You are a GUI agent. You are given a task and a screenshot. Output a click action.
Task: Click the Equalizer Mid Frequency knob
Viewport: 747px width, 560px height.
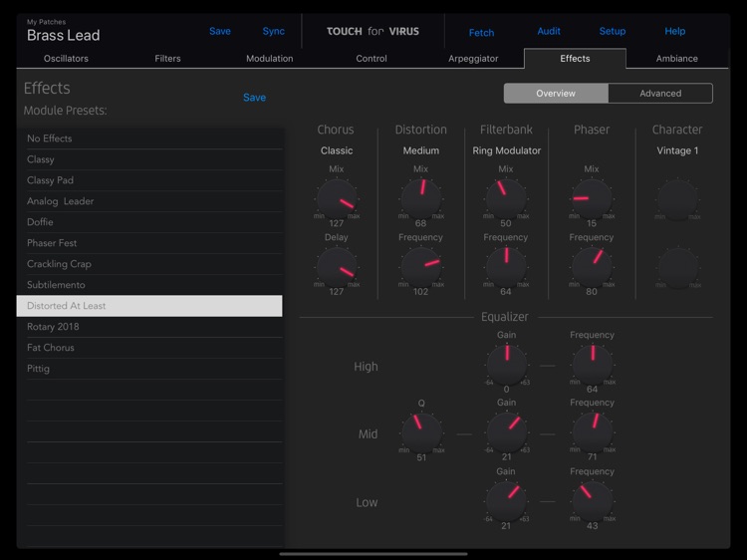593,432
